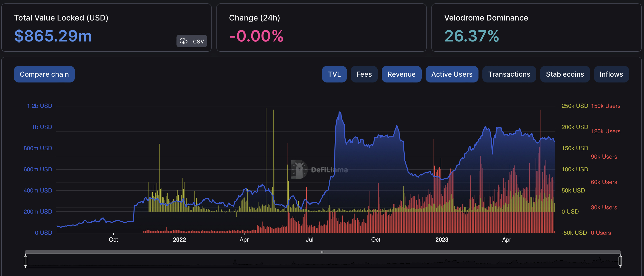Toggle the TVL chart series

[x=334, y=74]
